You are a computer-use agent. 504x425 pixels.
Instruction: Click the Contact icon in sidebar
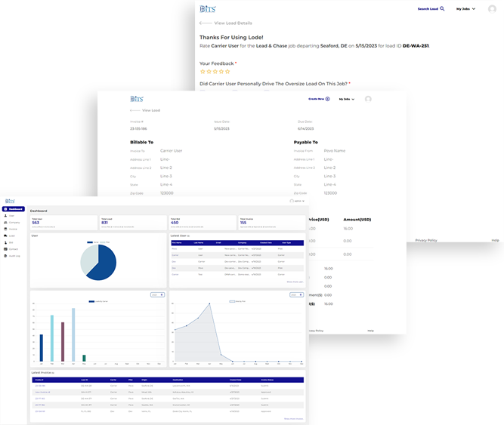[6, 248]
